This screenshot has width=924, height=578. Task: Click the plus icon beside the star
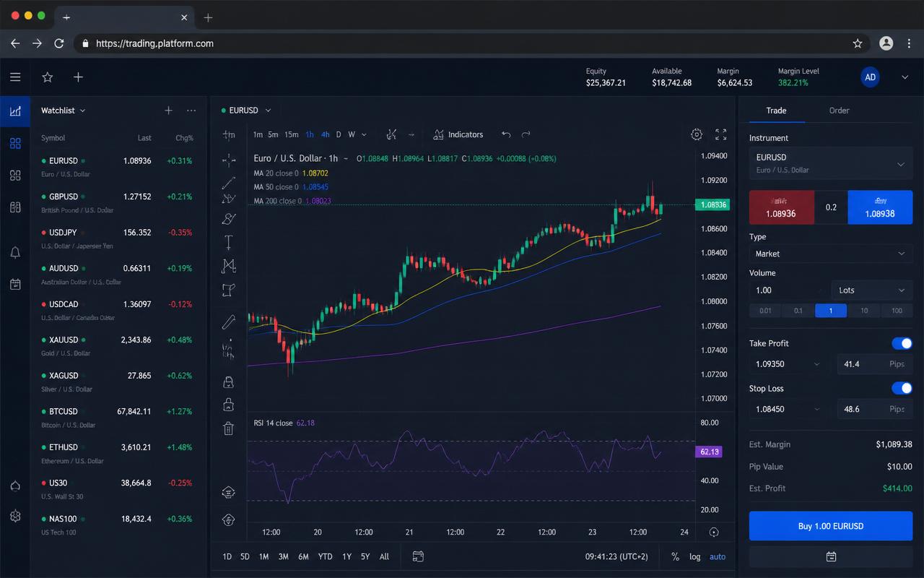coord(78,77)
